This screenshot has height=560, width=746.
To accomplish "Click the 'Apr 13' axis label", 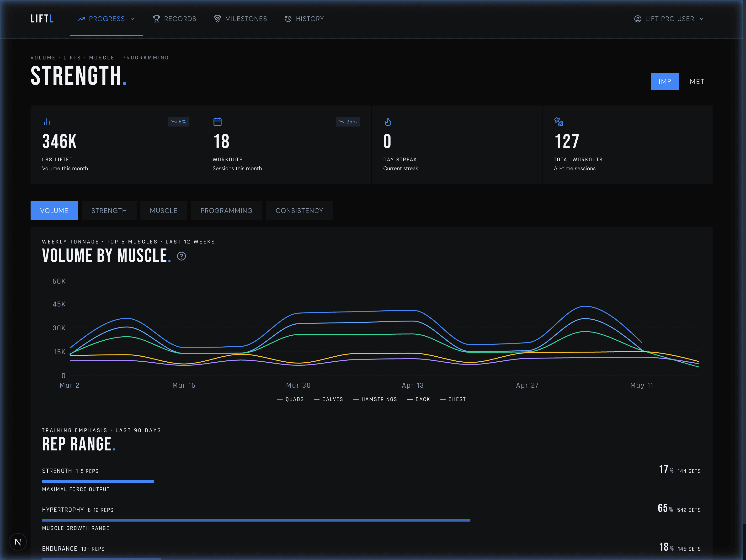I will click(413, 385).
